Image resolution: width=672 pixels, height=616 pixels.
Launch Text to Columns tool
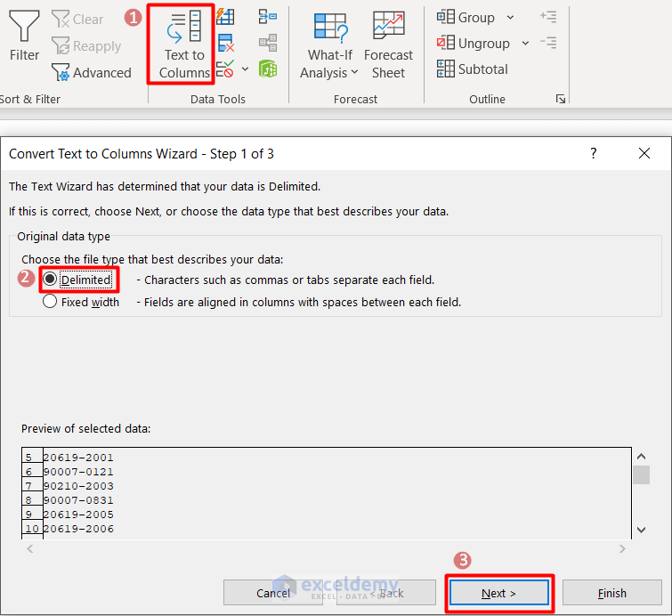pyautogui.click(x=185, y=45)
